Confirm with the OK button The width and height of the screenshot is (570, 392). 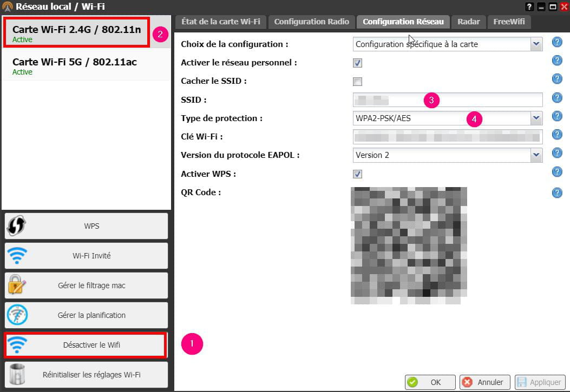click(x=430, y=382)
